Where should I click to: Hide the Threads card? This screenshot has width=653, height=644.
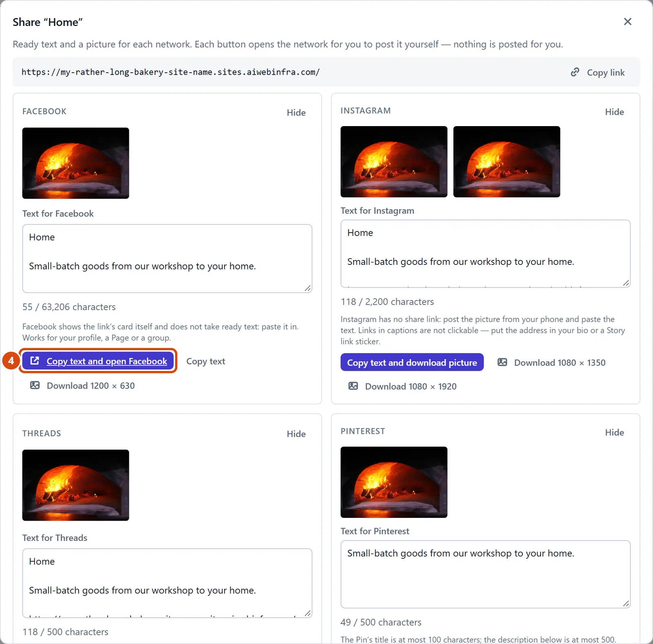click(296, 434)
